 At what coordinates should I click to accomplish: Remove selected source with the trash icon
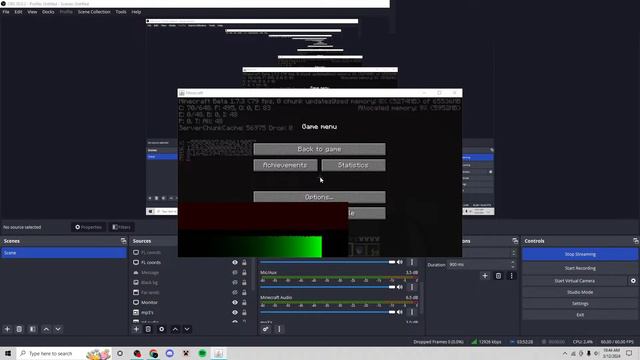148,329
